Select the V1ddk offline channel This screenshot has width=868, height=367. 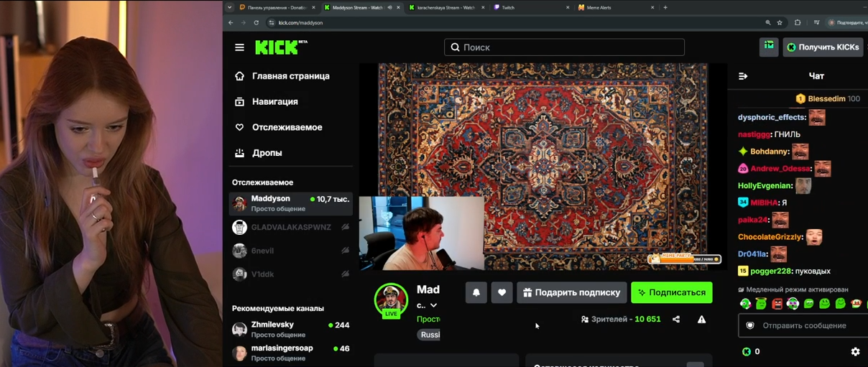290,274
